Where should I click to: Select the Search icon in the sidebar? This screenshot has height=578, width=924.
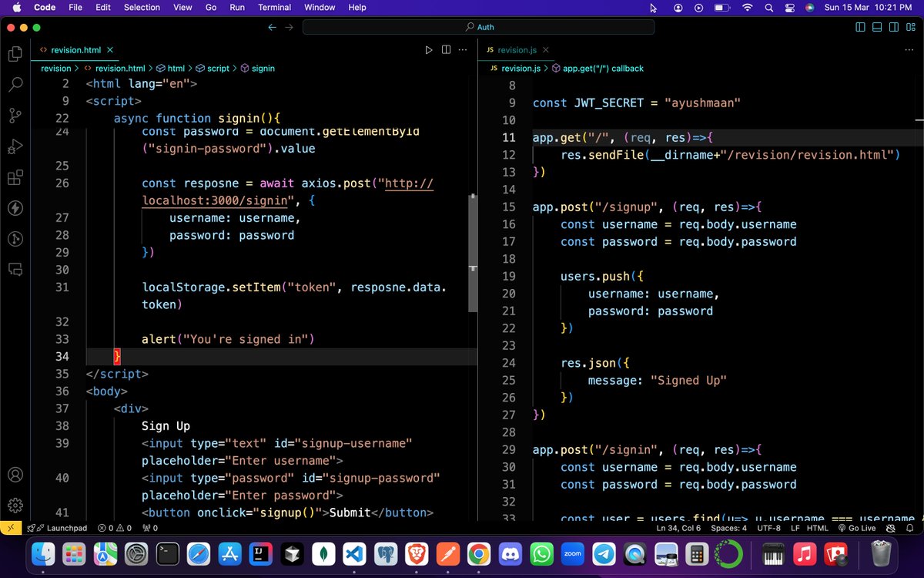coord(15,85)
